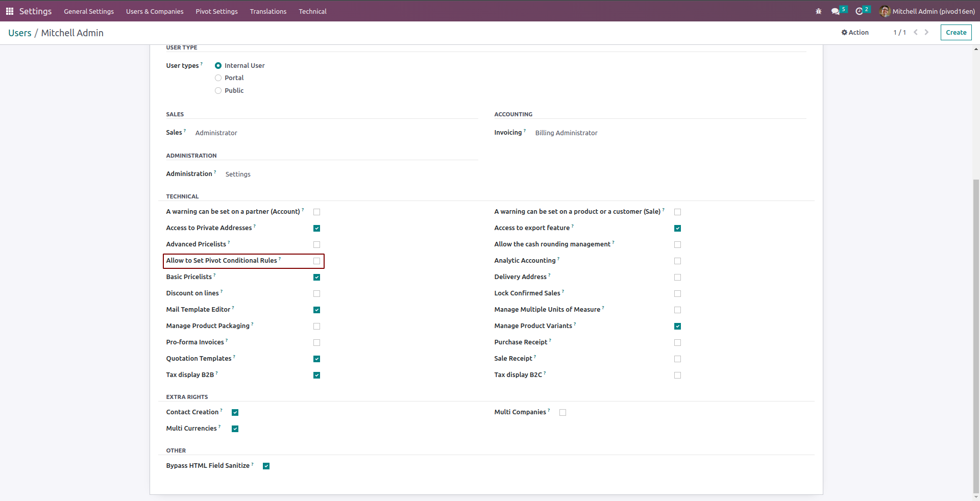
Task: Select the Portal user type
Action: click(x=218, y=78)
